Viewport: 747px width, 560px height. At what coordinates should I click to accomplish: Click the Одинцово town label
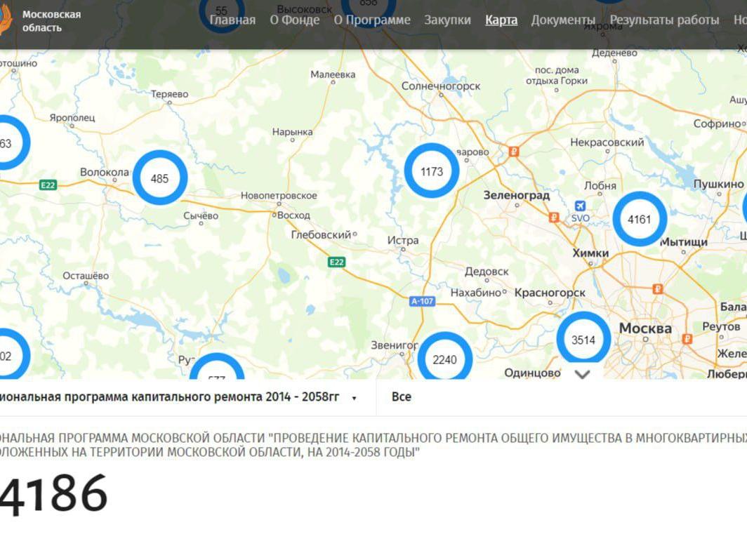[x=532, y=373]
